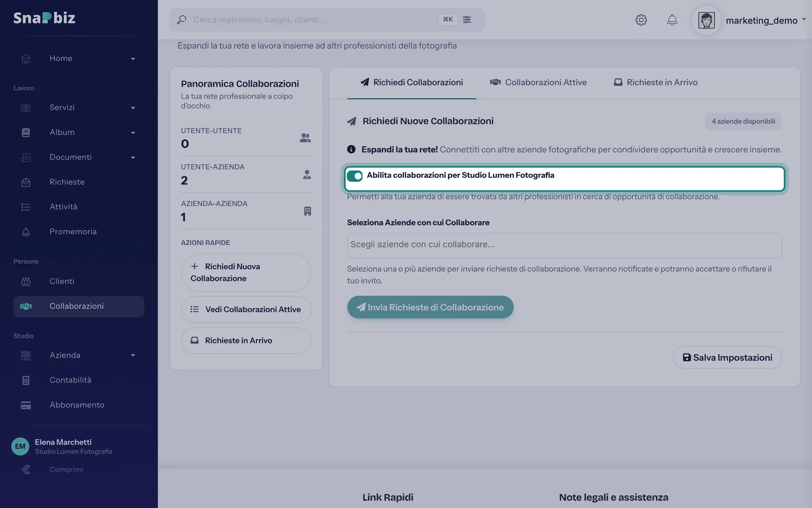Click Richieste in Arrivo quick action button
This screenshot has width=812, height=508.
(246, 340)
